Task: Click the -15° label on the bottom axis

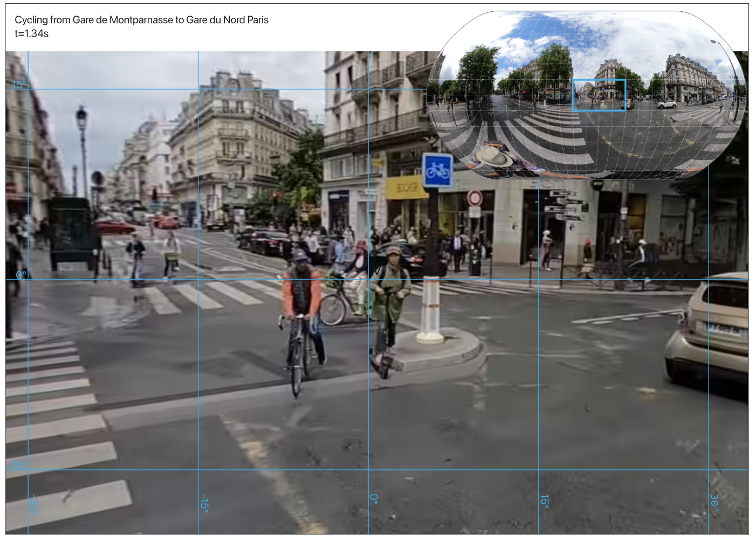Action: (205, 503)
